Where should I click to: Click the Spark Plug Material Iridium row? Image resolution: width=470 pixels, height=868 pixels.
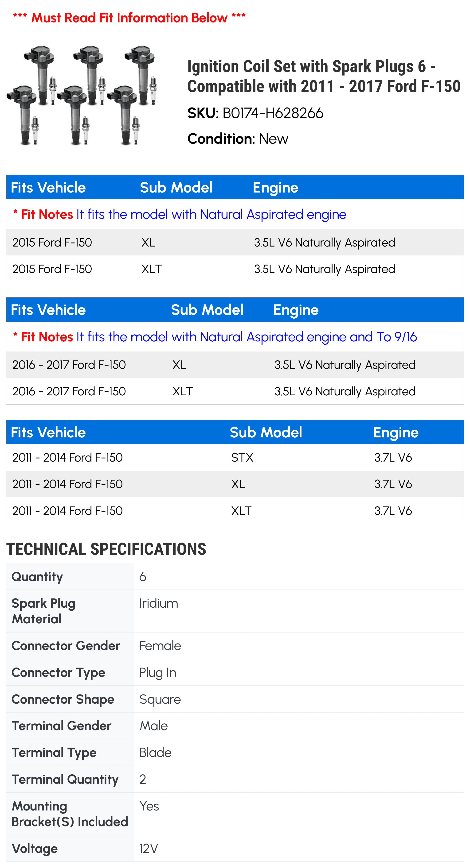(x=235, y=611)
